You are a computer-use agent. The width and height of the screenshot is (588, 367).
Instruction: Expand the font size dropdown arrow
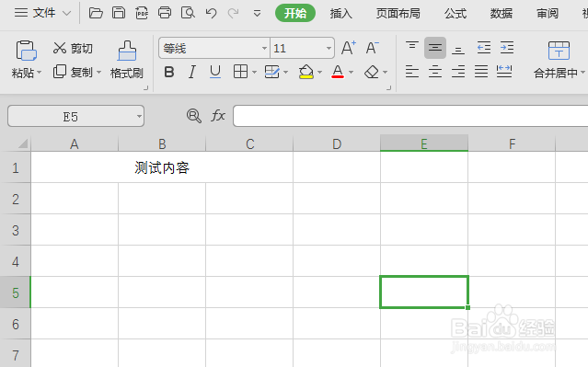point(329,49)
